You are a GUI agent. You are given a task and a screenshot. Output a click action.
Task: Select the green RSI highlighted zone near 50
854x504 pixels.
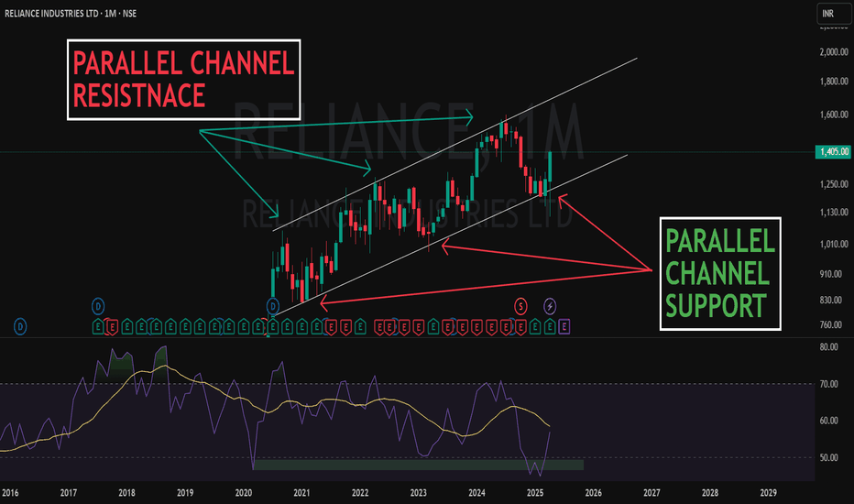(x=418, y=465)
